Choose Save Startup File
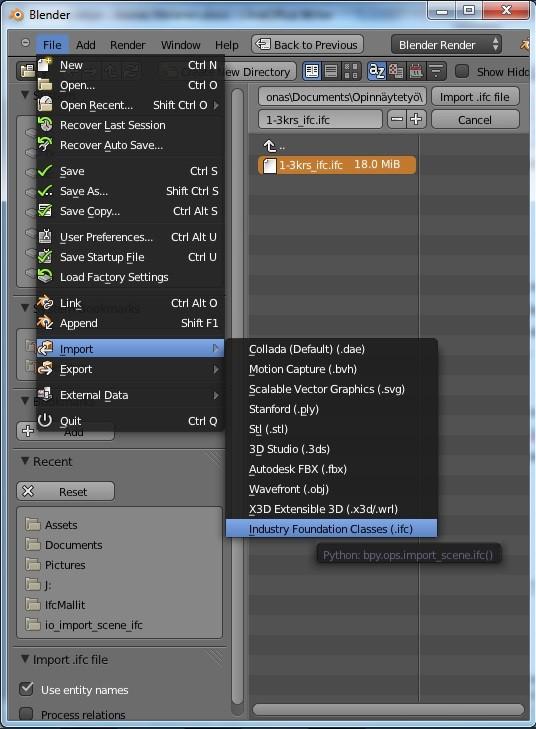The width and height of the screenshot is (536, 729). 130,257
